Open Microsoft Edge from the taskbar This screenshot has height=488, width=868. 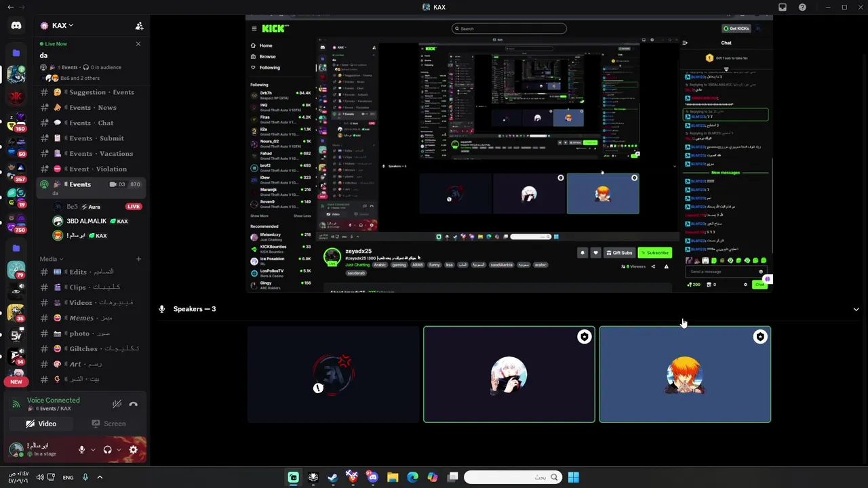[412, 477]
